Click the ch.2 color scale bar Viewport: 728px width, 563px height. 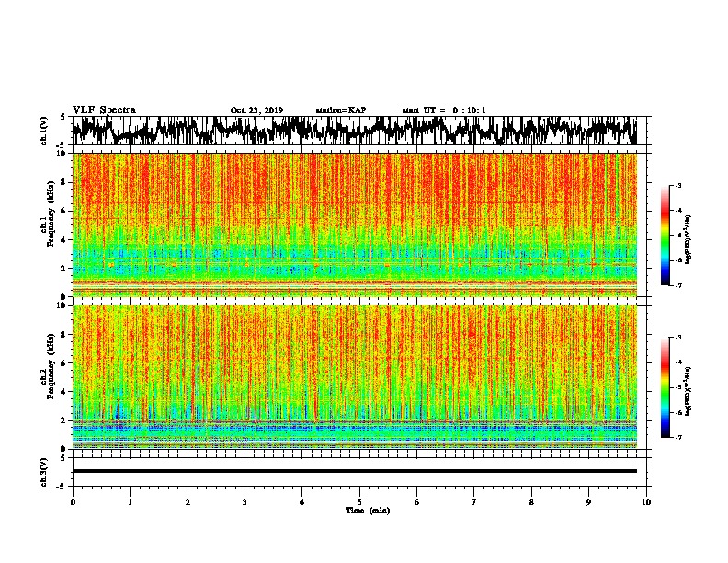(x=665, y=387)
